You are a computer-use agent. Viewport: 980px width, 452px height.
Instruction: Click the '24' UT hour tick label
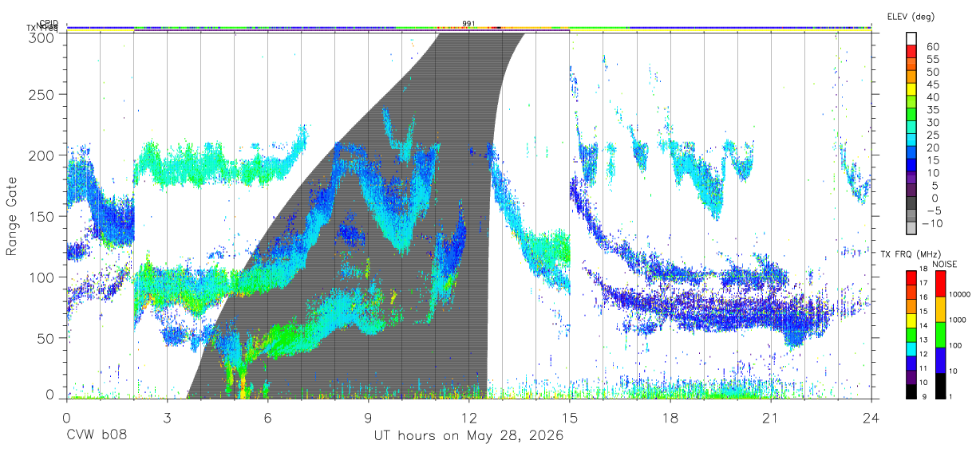tap(871, 418)
